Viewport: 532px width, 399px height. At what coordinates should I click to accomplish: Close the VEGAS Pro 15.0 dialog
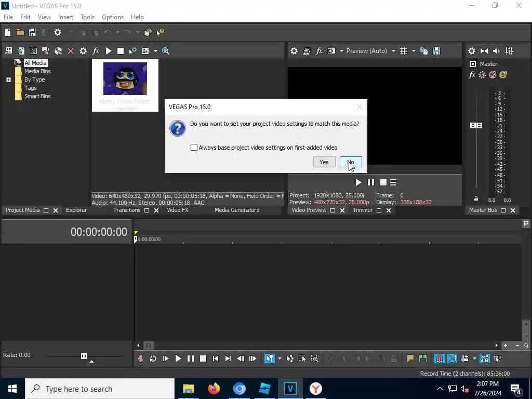(x=360, y=107)
